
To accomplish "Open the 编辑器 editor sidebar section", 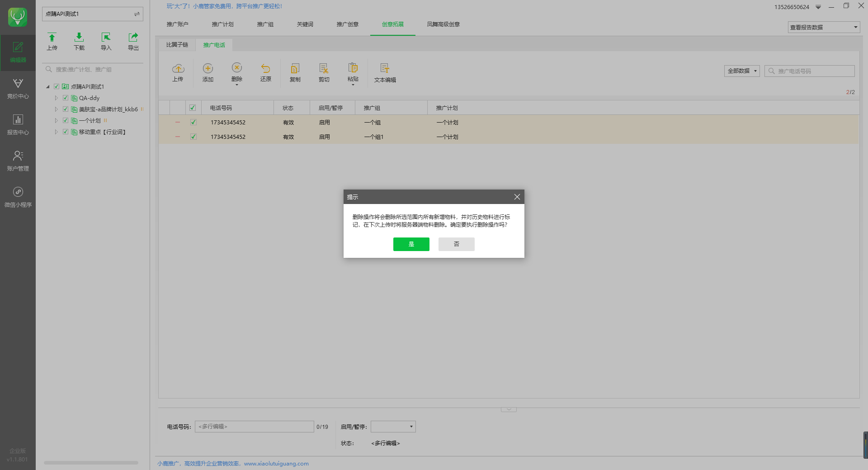I will pyautogui.click(x=18, y=53).
